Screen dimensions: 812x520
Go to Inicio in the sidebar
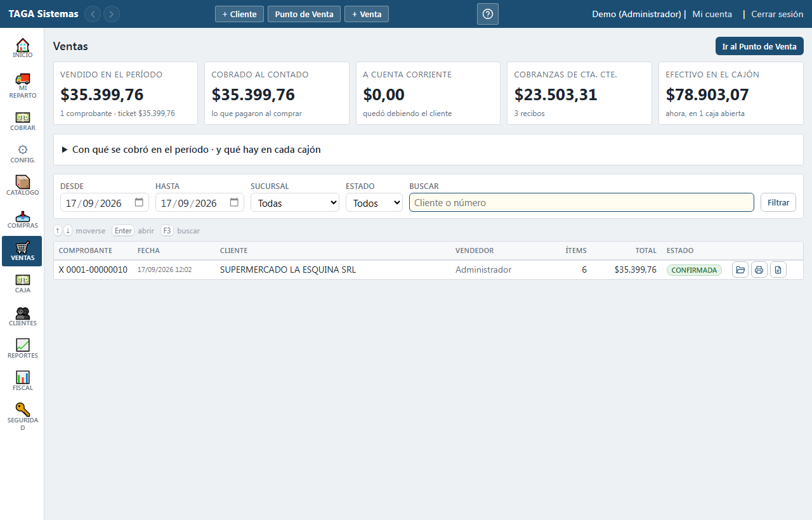point(22,48)
